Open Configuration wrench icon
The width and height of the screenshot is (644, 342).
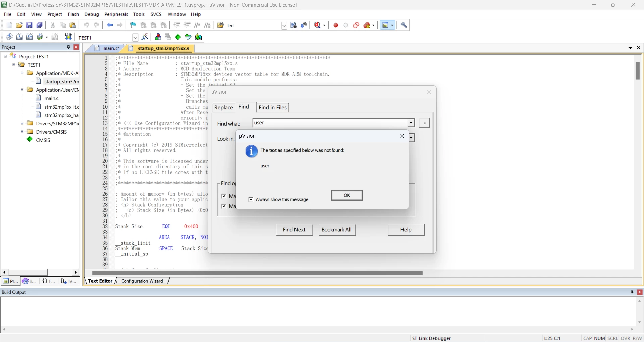(x=404, y=25)
